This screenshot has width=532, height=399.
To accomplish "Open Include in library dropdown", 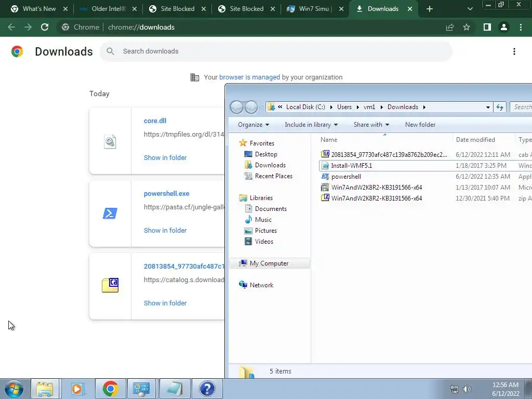I will pos(311,125).
